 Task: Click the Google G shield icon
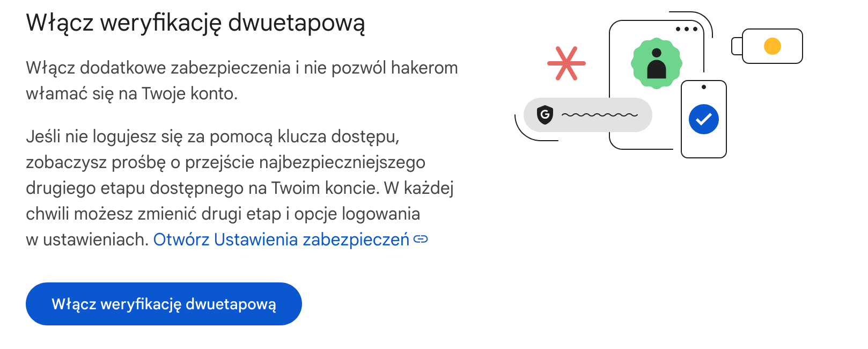point(545,114)
